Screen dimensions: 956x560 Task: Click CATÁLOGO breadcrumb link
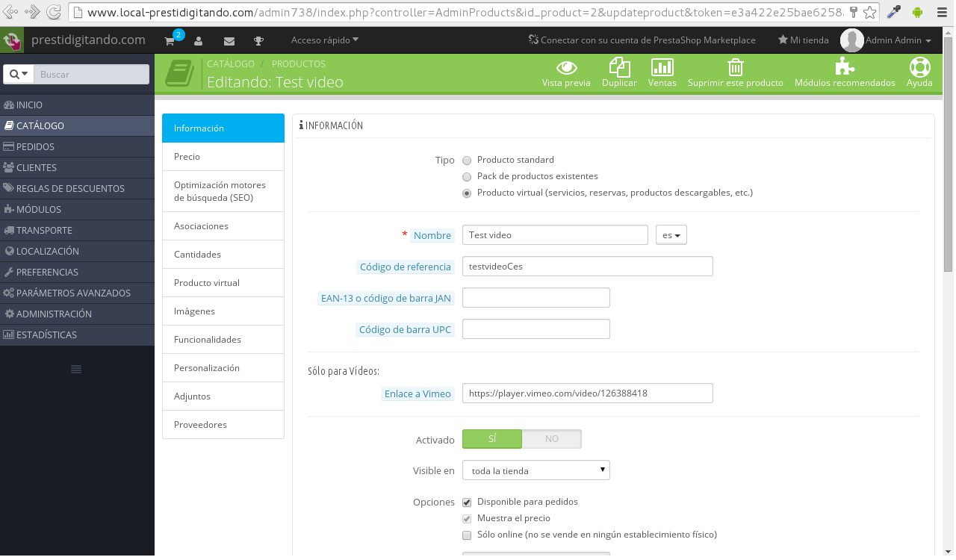pyautogui.click(x=231, y=64)
